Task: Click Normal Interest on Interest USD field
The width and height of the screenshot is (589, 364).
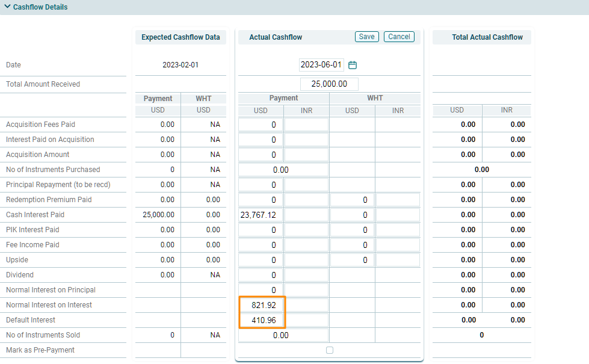Action: (261, 305)
